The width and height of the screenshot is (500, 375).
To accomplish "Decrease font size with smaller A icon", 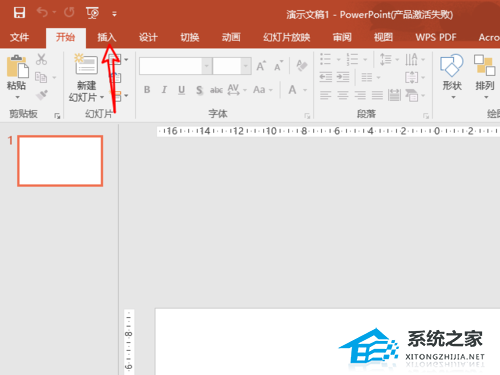I will pyautogui.click(x=279, y=66).
